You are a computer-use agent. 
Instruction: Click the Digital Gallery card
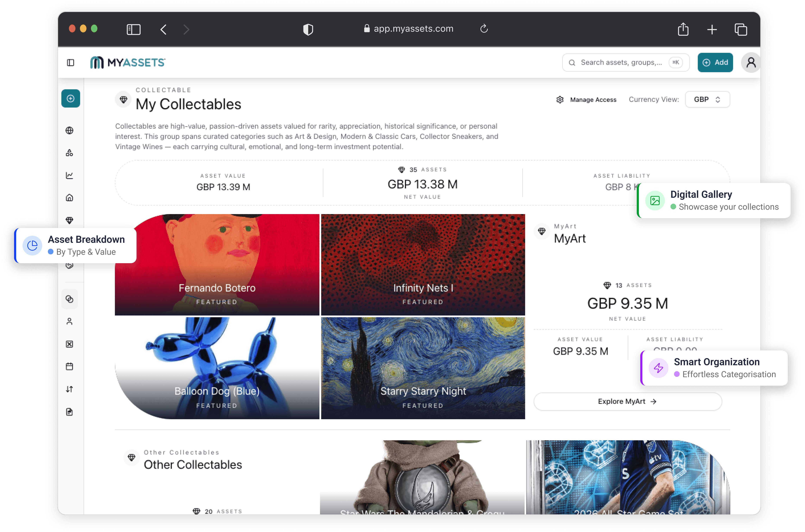click(x=714, y=201)
